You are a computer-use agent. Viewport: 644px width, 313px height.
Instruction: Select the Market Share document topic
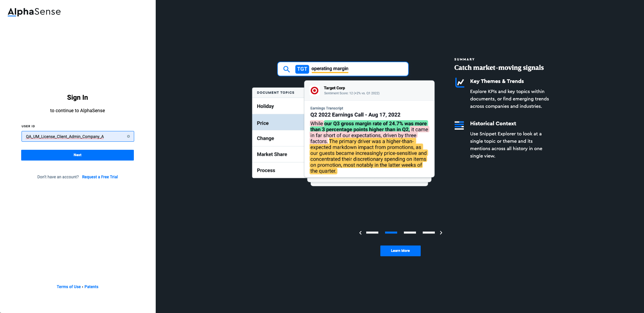278,154
